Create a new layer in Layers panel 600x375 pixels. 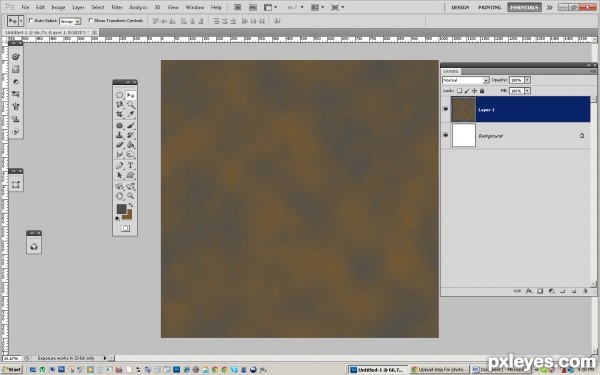coord(574,291)
